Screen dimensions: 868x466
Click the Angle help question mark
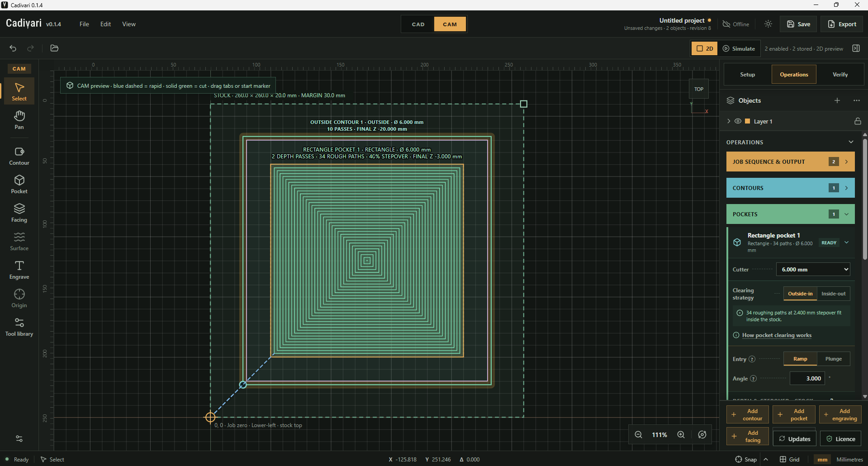pyautogui.click(x=753, y=379)
